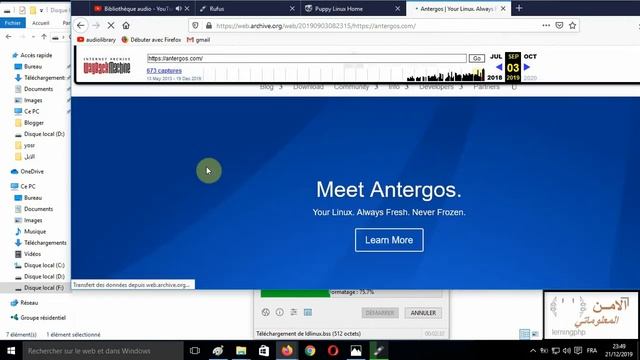Click the Wayback Machine Go button
Screen dimensions: 640x360
(477, 58)
